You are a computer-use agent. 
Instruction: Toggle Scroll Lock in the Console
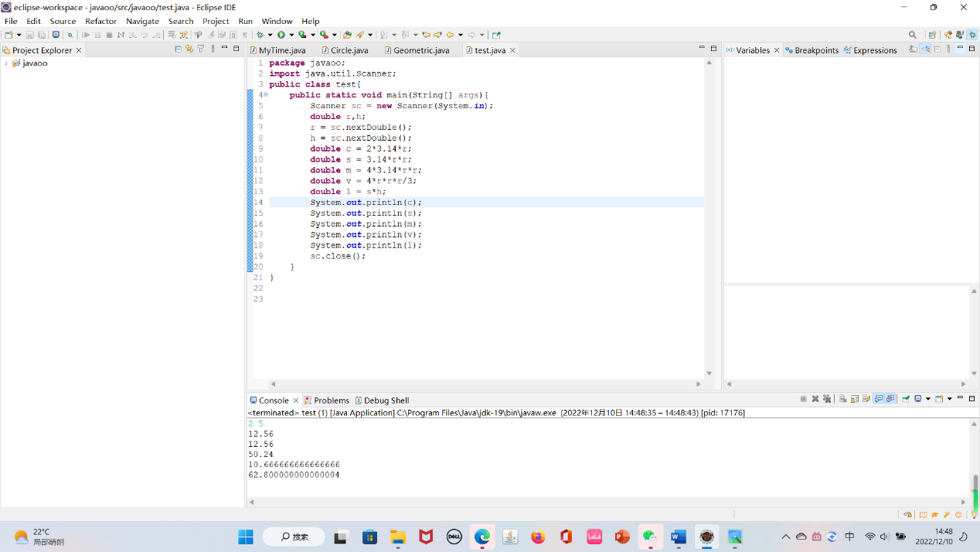pyautogui.click(x=855, y=399)
